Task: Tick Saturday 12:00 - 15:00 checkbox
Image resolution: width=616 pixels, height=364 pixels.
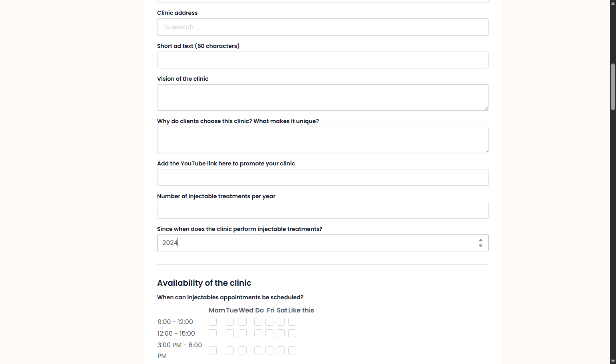Action: (281, 333)
